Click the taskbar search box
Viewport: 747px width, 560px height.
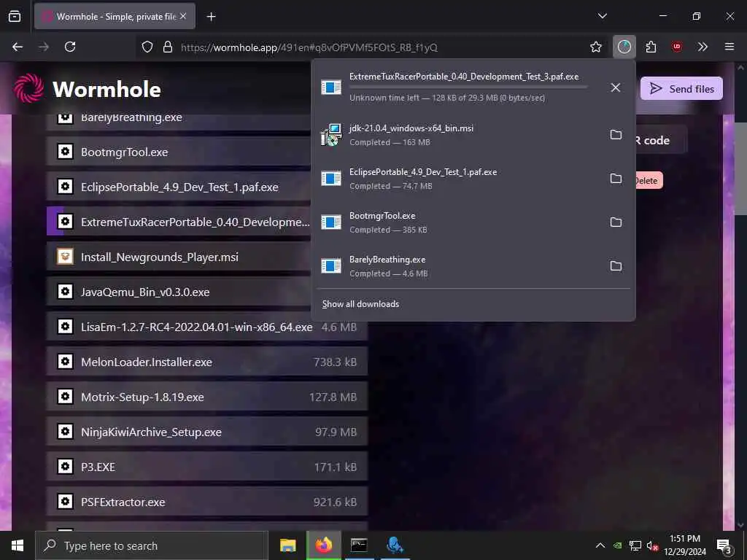152,545
